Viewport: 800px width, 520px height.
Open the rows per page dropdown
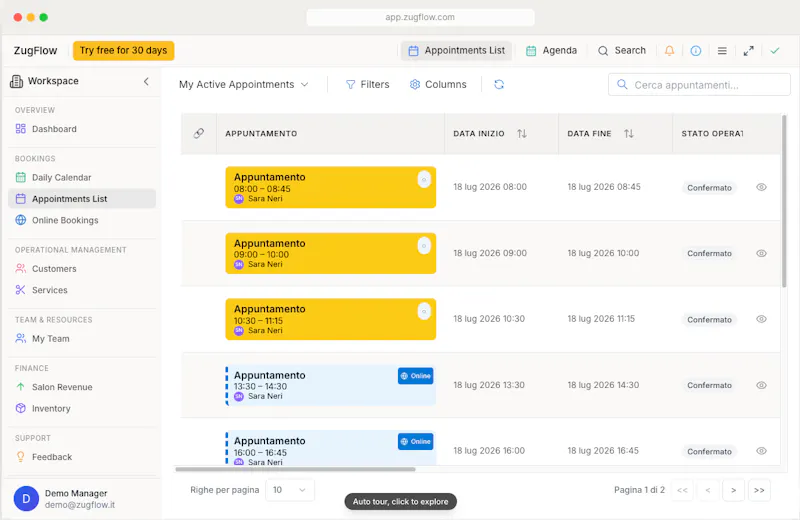pyautogui.click(x=289, y=490)
